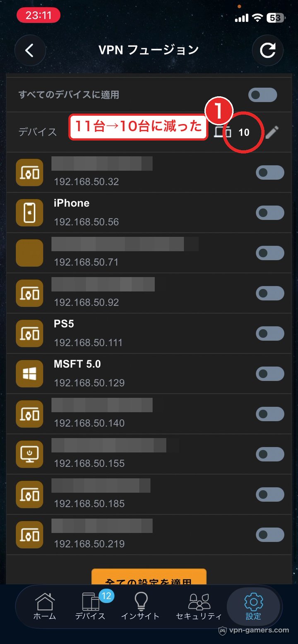The width and height of the screenshot is (298, 644).
Task: Tap the device count icon beside 10
Action: 223,132
